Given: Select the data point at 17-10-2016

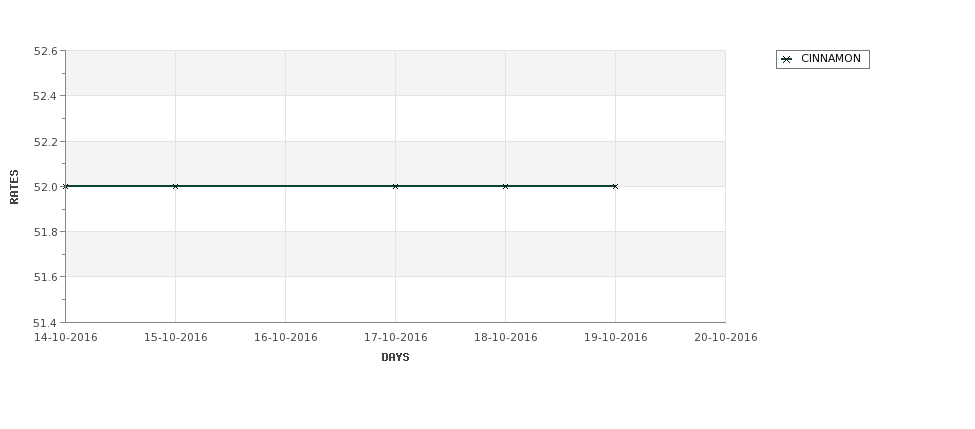Looking at the screenshot, I should pos(395,187).
